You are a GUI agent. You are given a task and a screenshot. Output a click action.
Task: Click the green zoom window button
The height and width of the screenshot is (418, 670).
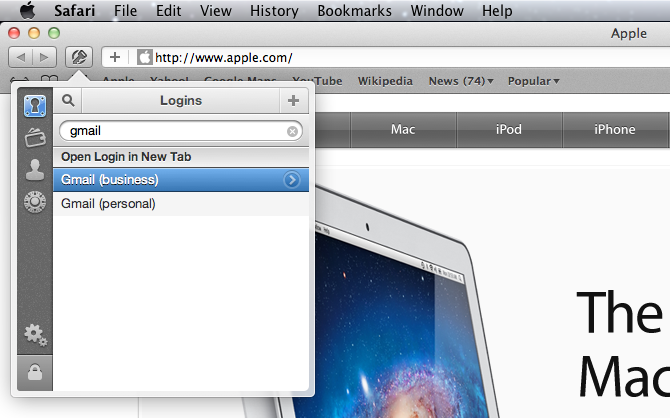(54, 33)
